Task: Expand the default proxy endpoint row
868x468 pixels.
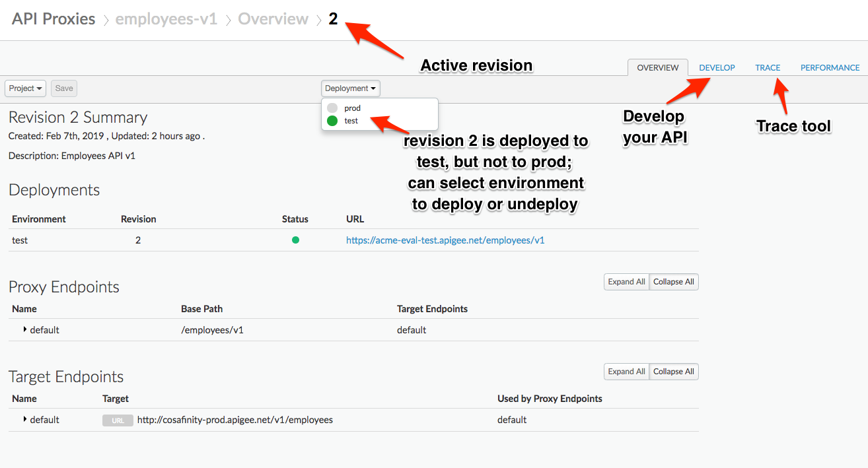Action: [25, 329]
